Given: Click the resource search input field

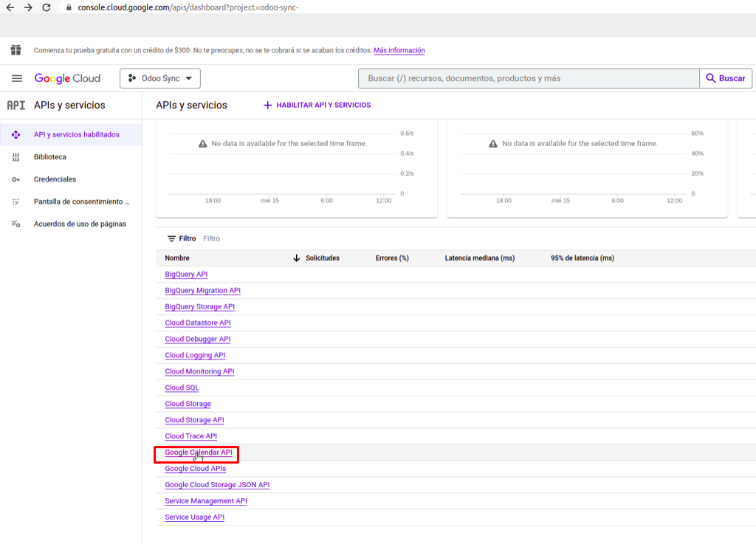Looking at the screenshot, I should pyautogui.click(x=529, y=78).
